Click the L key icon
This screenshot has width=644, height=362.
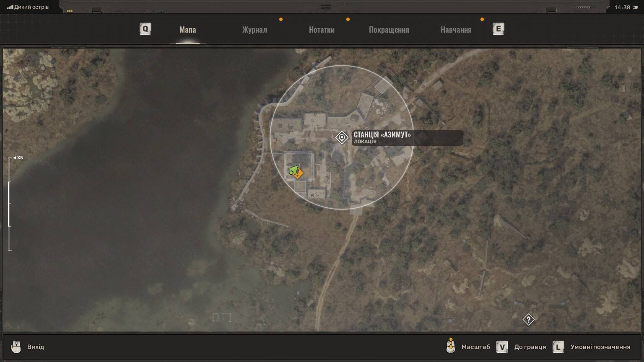pos(558,347)
